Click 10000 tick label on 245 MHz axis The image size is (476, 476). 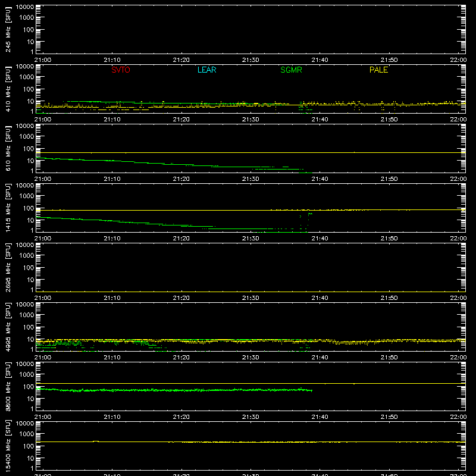(x=25, y=7)
